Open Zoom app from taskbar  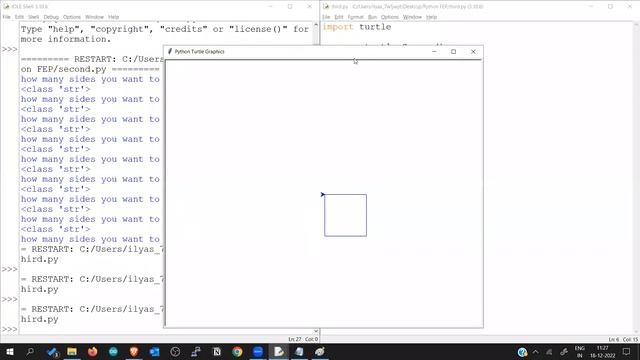[x=258, y=351]
